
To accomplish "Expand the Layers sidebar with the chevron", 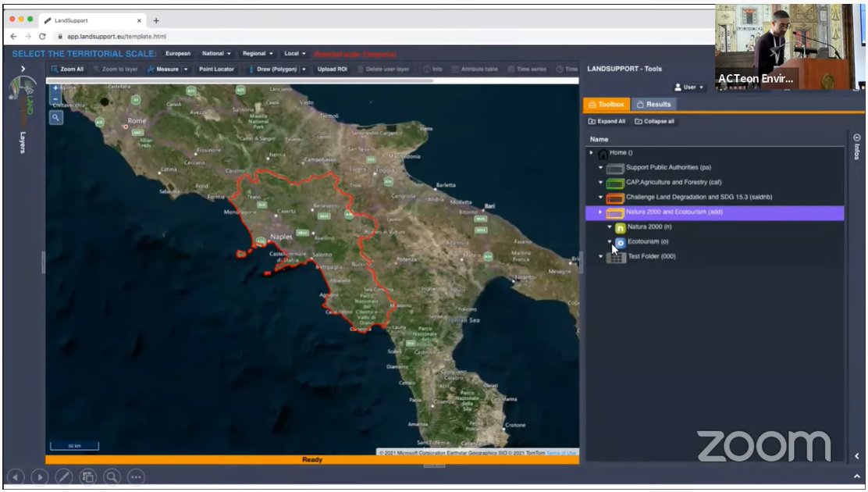I will pyautogui.click(x=23, y=69).
